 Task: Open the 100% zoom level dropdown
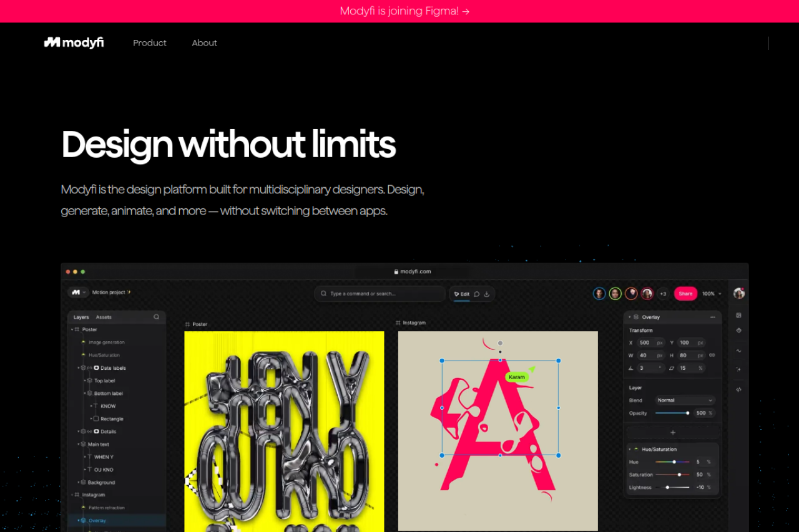[712, 294]
